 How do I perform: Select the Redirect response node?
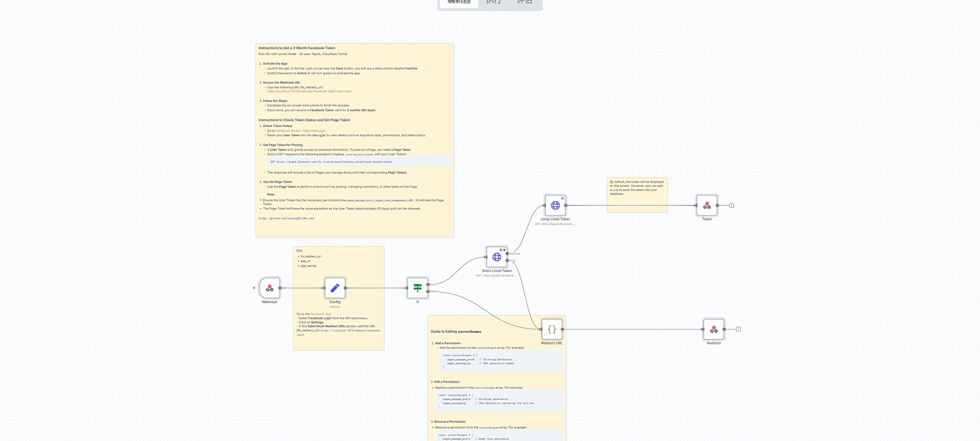[x=713, y=330]
